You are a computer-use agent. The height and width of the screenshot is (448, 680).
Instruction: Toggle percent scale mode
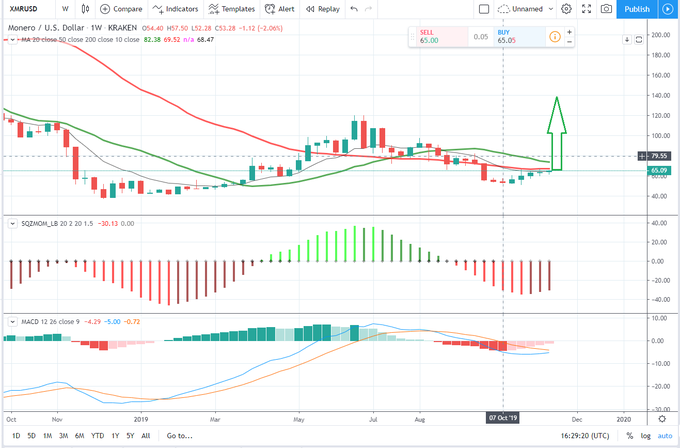630,435
